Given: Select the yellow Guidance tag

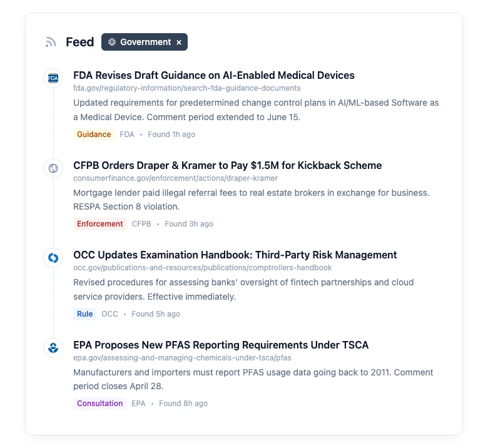Looking at the screenshot, I should (94, 135).
